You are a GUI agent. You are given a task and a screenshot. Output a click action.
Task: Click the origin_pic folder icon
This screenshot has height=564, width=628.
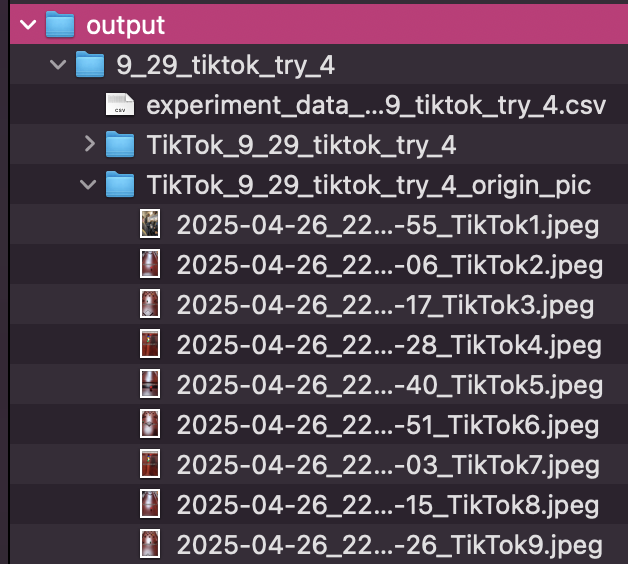[120, 184]
